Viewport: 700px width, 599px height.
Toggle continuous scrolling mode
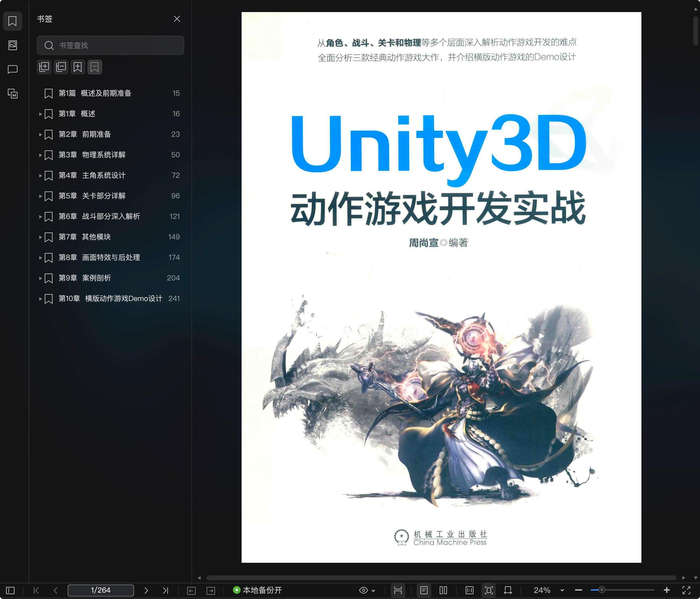398,590
